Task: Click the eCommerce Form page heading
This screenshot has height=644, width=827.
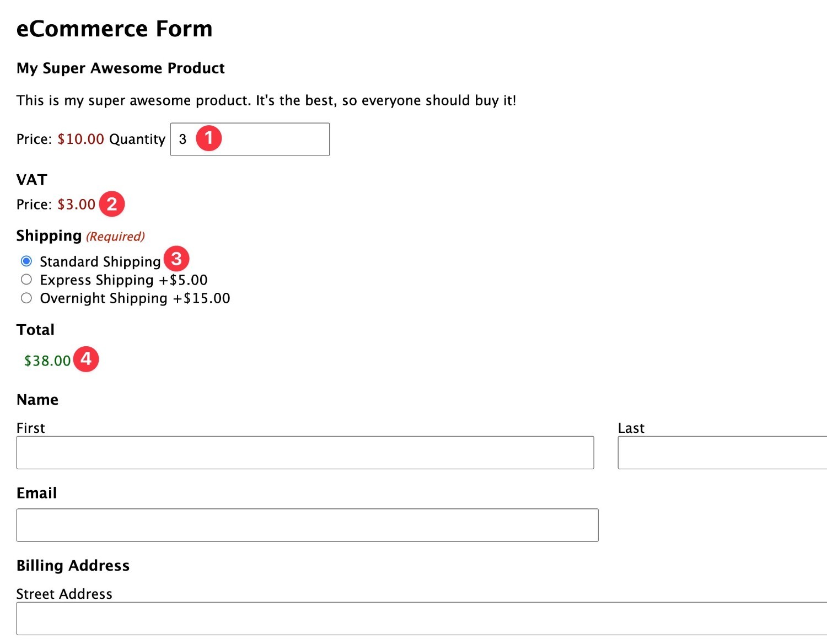Action: pyautogui.click(x=114, y=28)
